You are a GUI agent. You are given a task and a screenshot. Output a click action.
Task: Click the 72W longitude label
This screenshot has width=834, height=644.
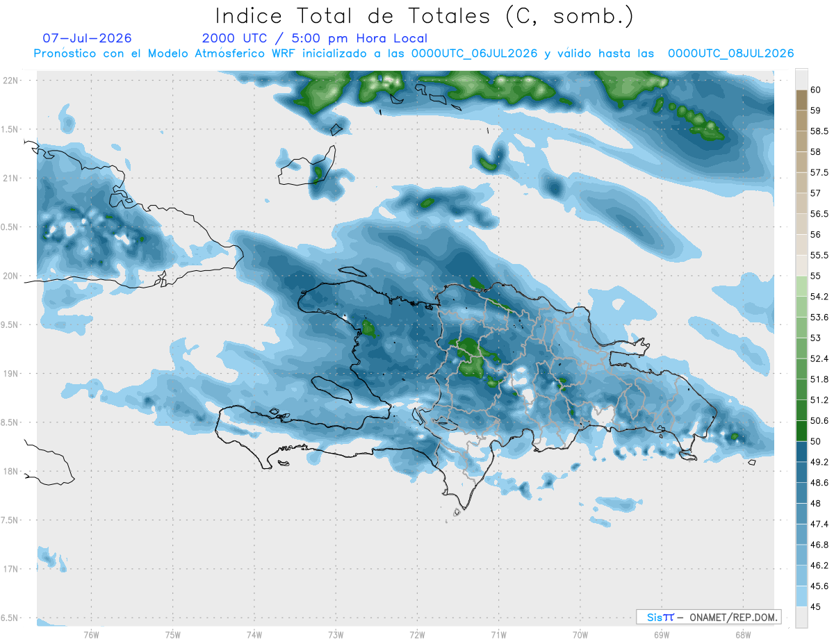coord(417,634)
